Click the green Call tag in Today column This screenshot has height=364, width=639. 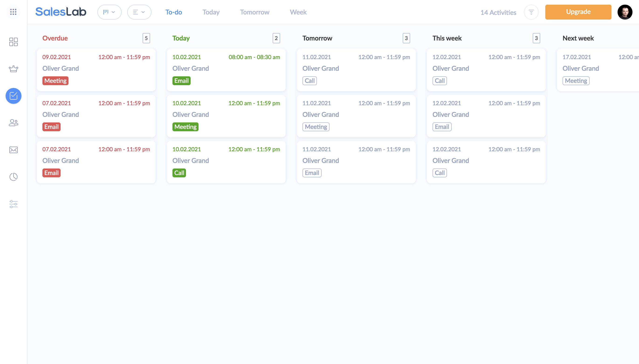point(179,173)
